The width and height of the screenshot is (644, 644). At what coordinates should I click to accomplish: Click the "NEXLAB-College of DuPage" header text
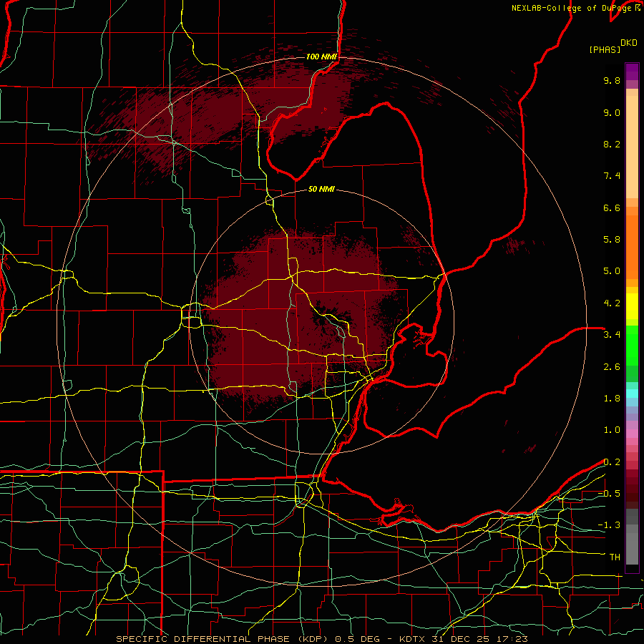pos(571,8)
